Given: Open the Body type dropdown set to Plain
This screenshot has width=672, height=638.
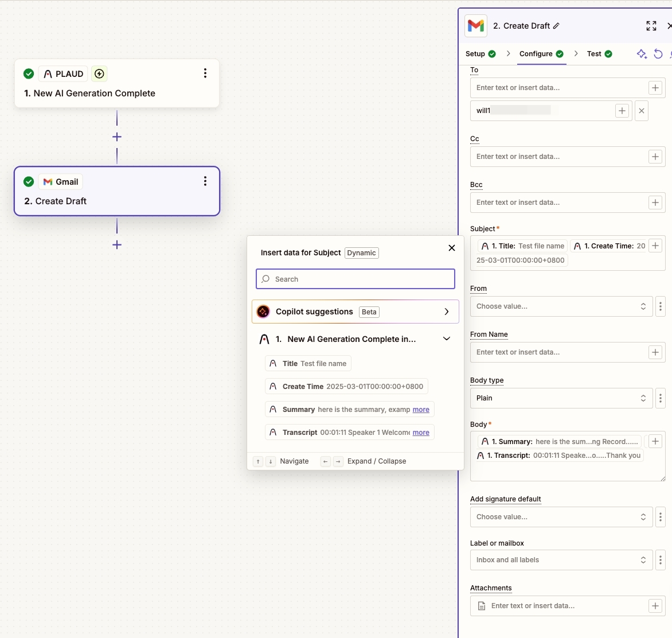Looking at the screenshot, I should click(x=561, y=398).
